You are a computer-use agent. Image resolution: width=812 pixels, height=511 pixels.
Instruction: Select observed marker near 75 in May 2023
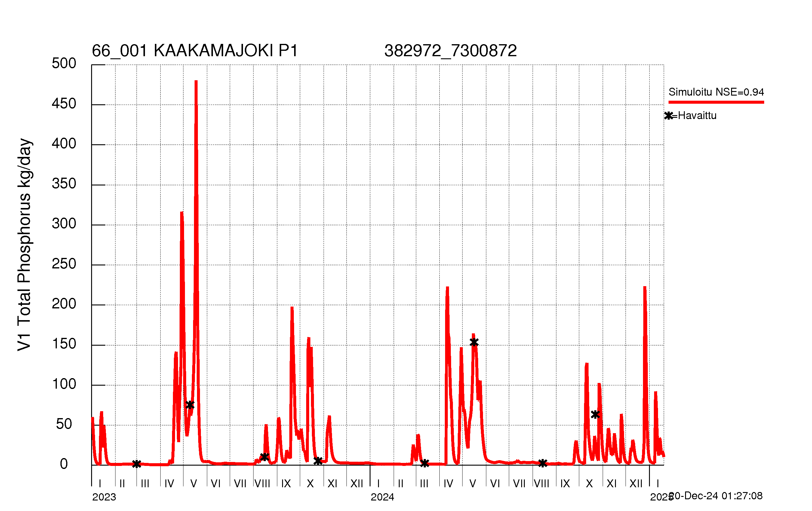190,405
